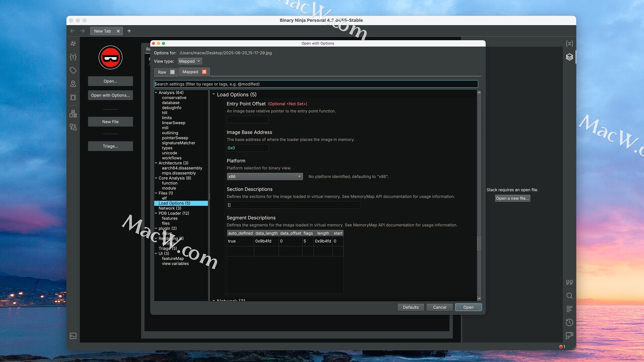Open the Platform x86 dropdown
Screen dimensions: 644x362
tap(265, 177)
